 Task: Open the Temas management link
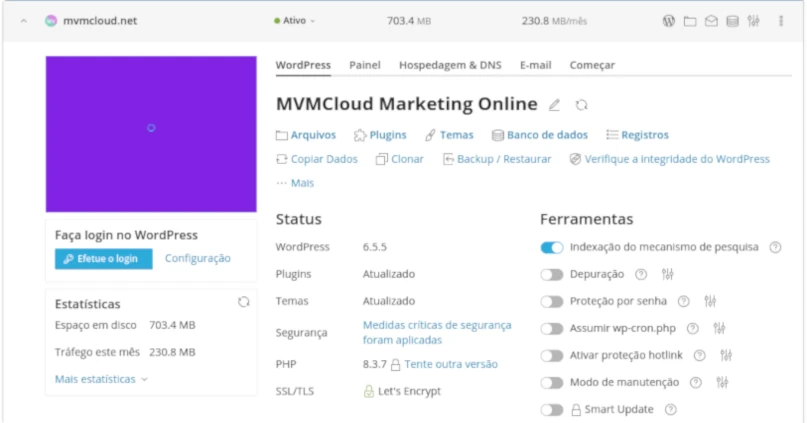coord(449,135)
